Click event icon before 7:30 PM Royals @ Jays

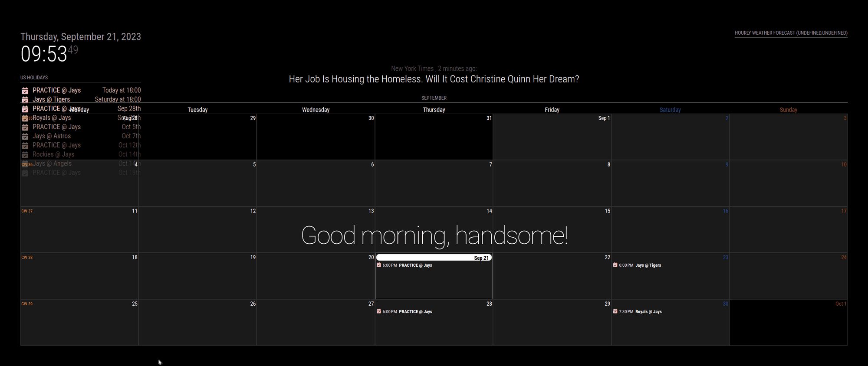pos(615,311)
